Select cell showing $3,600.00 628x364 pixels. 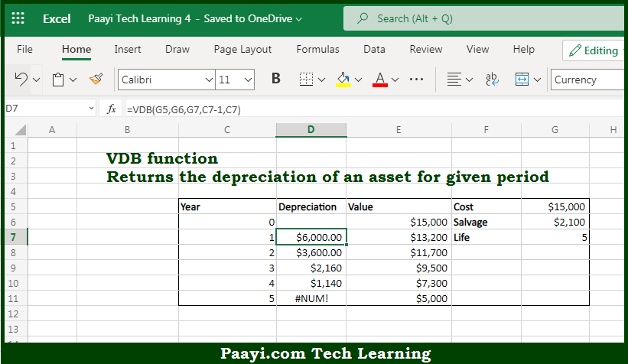coord(311,252)
